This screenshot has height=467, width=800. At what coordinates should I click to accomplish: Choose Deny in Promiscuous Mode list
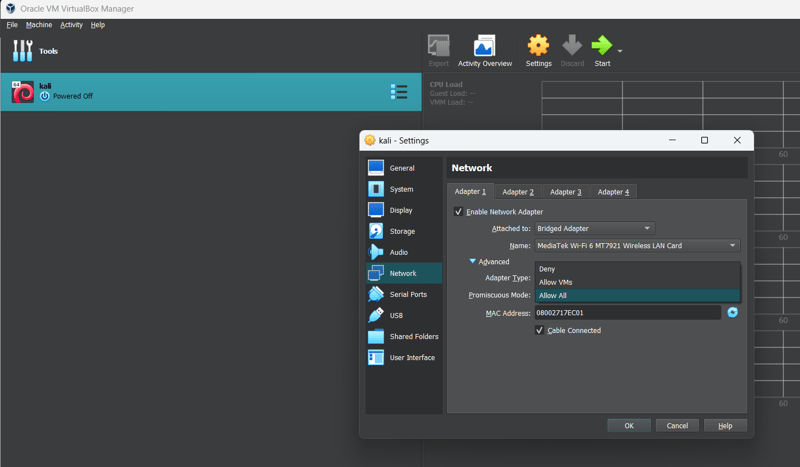pyautogui.click(x=637, y=269)
